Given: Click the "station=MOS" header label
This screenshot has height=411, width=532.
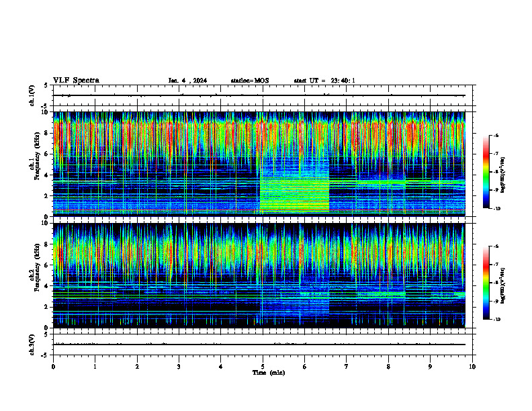Looking at the screenshot, I should tap(250, 81).
